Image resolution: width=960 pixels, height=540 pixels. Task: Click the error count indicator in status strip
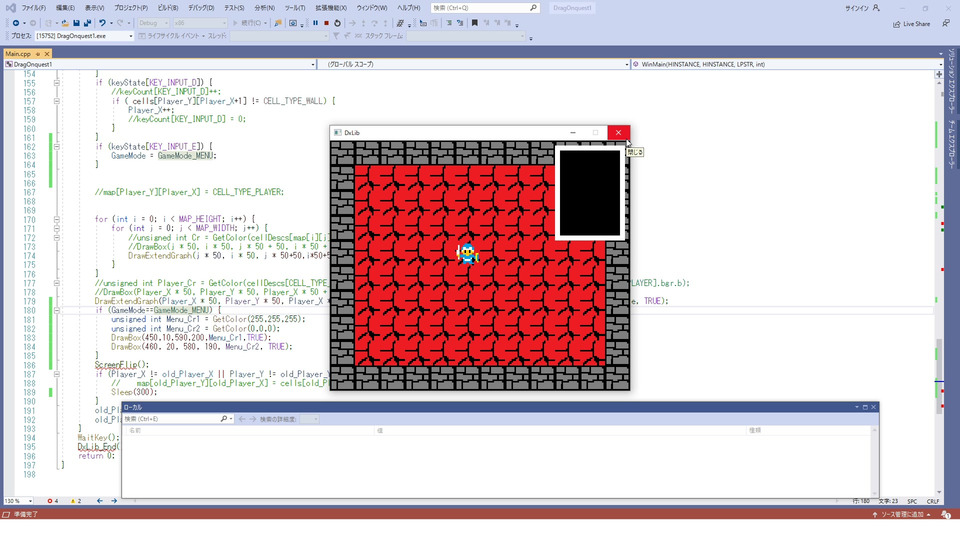click(x=53, y=501)
